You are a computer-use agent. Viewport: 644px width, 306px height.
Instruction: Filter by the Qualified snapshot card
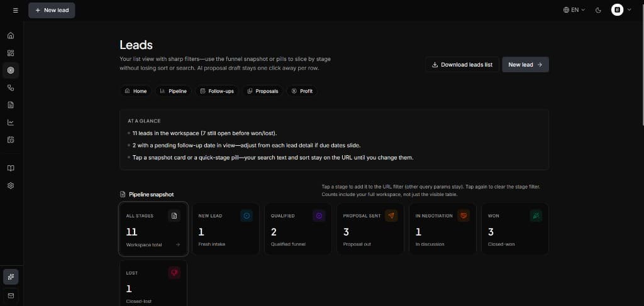pyautogui.click(x=297, y=229)
